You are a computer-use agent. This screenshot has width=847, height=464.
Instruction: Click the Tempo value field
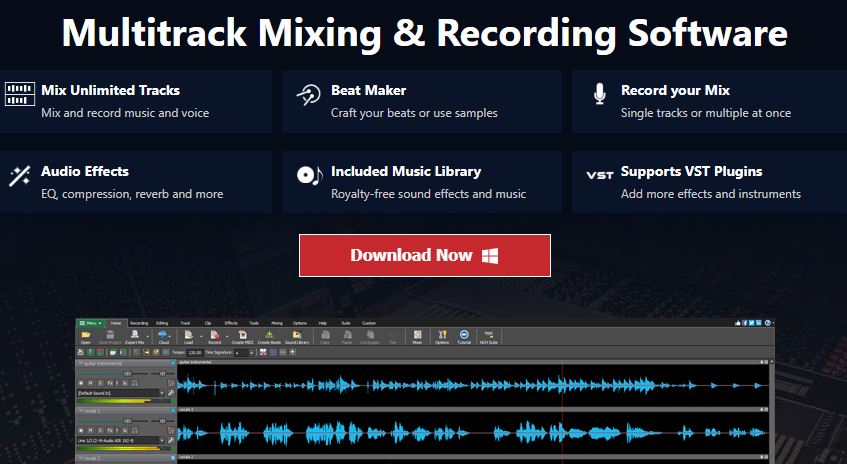(x=194, y=353)
